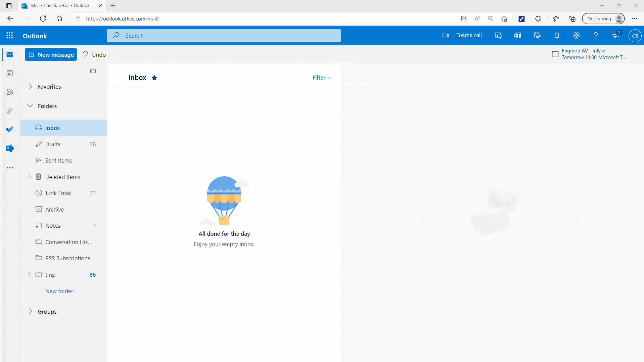Viewport: 644px width, 362px height.
Task: Open browser Favorites list icon
Action: (x=556, y=18)
